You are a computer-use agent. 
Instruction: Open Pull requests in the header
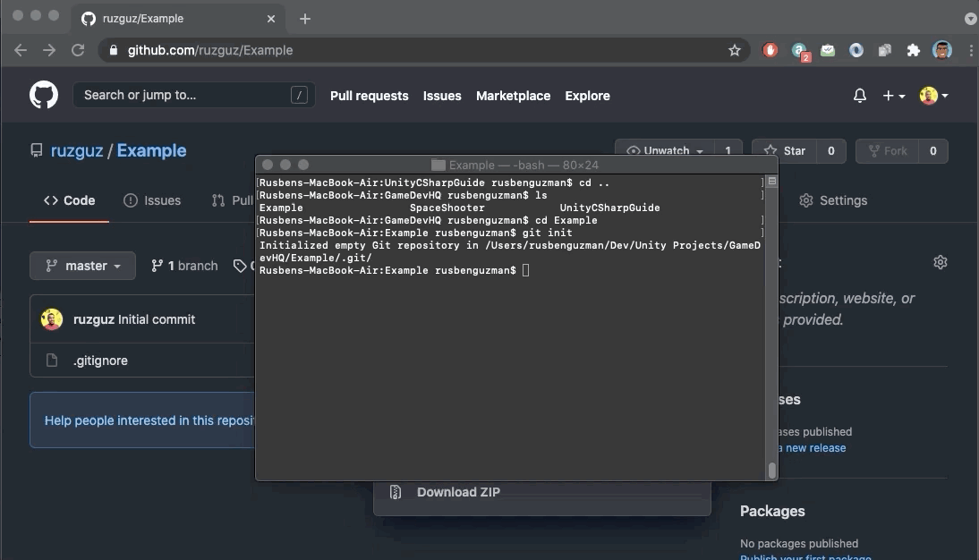coord(369,96)
